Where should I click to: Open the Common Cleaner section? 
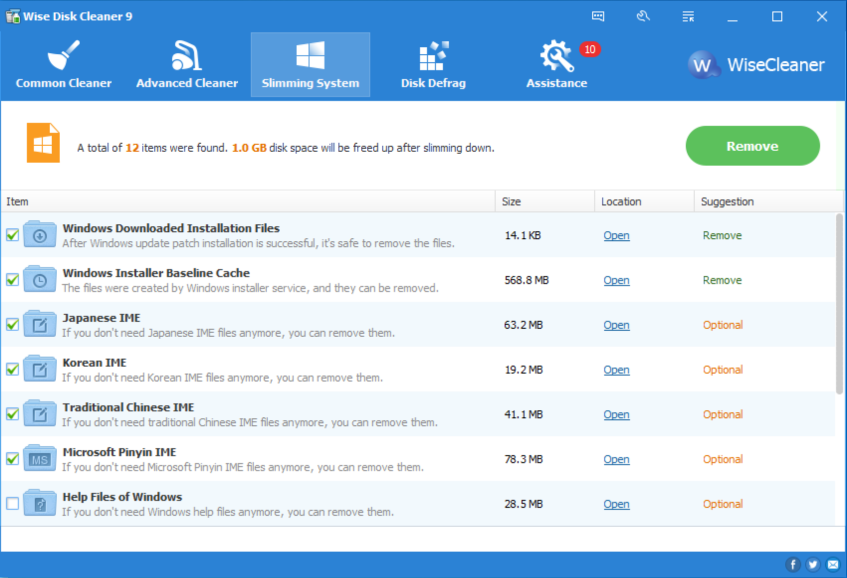[x=64, y=65]
